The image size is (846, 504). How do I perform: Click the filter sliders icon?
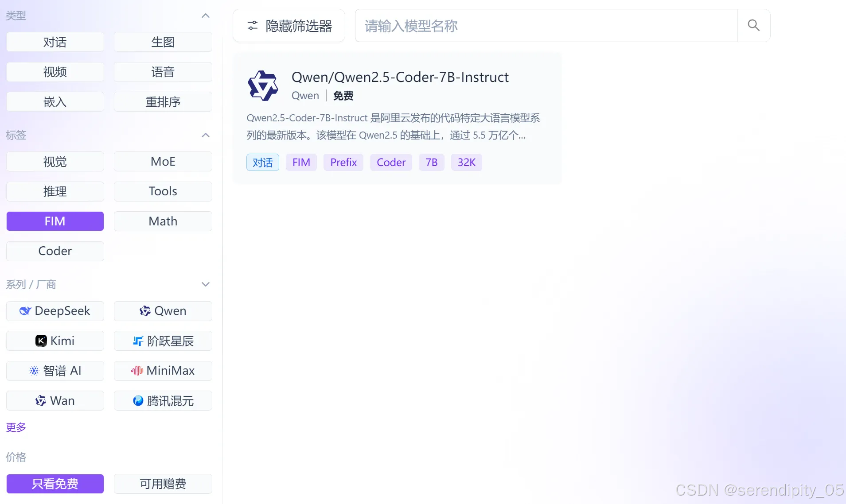coord(253,26)
